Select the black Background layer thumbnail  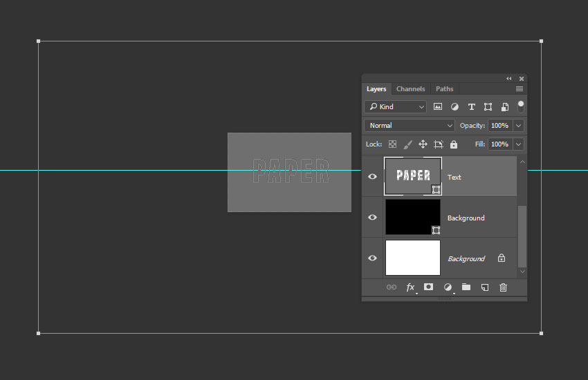coord(413,217)
